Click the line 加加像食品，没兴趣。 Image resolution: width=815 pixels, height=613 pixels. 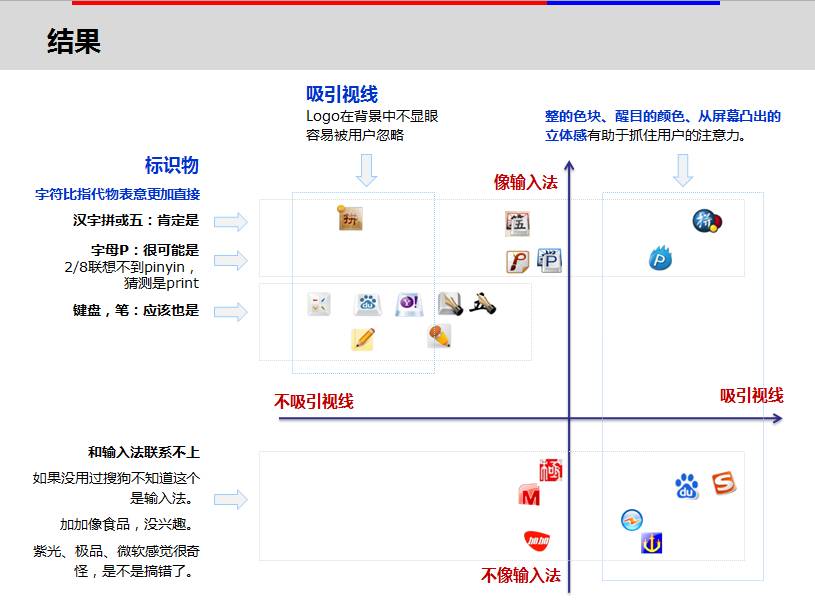127,524
